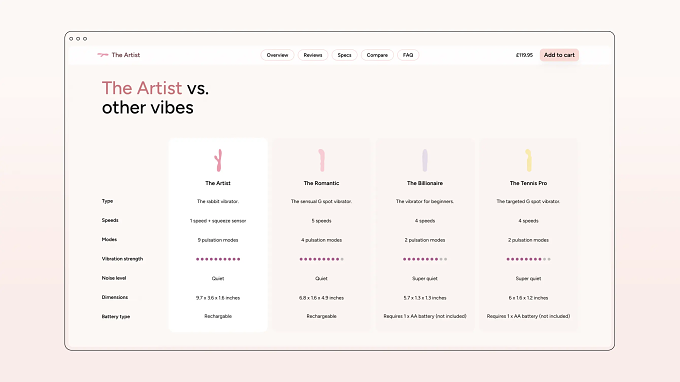This screenshot has height=382, width=680.
Task: Click The Artist logo icon in header
Action: (103, 55)
